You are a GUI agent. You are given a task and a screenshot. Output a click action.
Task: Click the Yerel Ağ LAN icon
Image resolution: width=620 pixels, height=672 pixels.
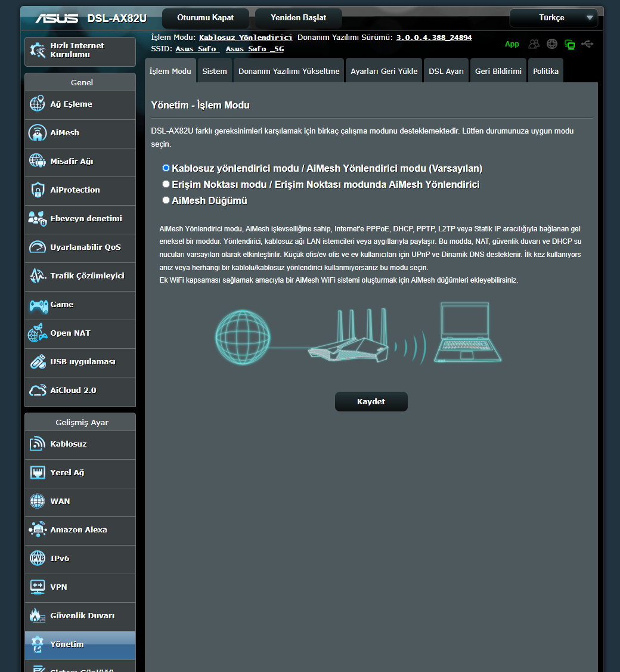(x=38, y=472)
